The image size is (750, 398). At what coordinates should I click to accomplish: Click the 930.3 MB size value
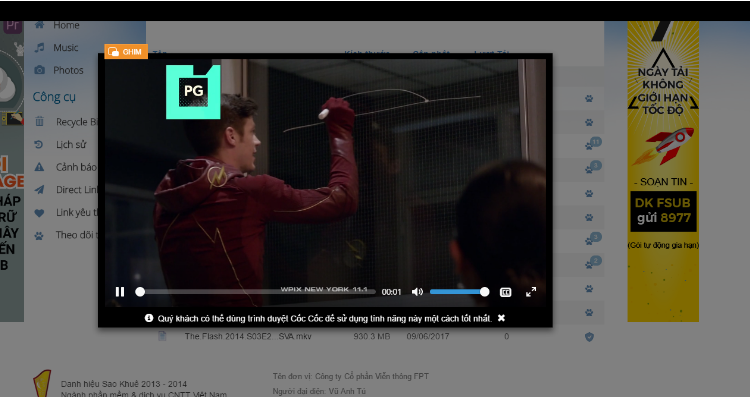pyautogui.click(x=372, y=336)
